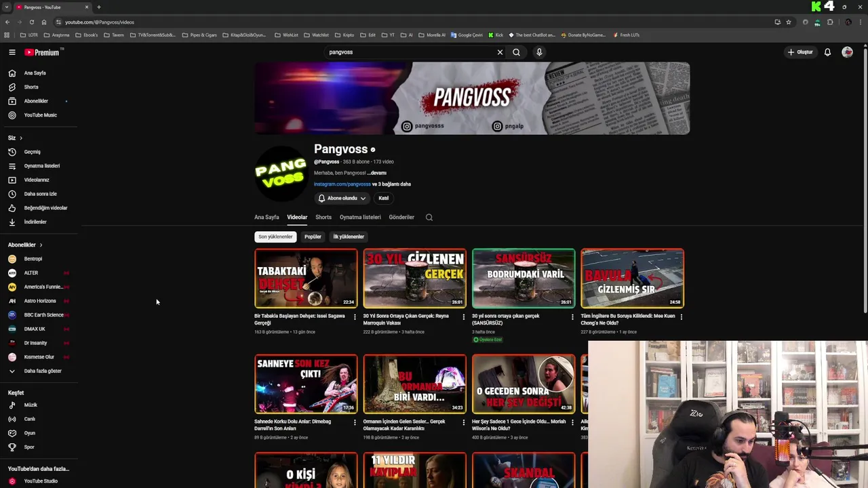Expand channel description via ...devamı

pos(377,173)
